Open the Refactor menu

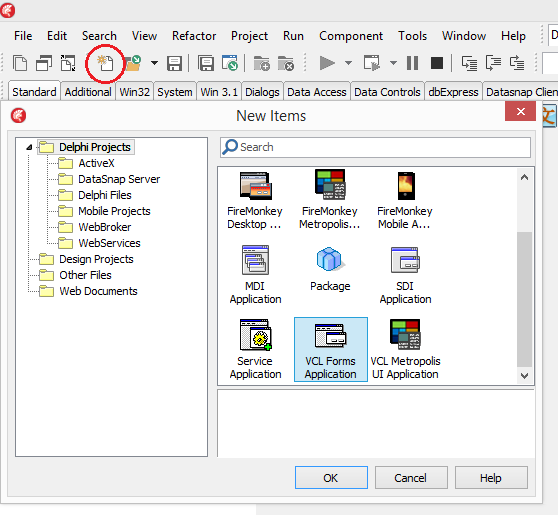click(x=194, y=36)
